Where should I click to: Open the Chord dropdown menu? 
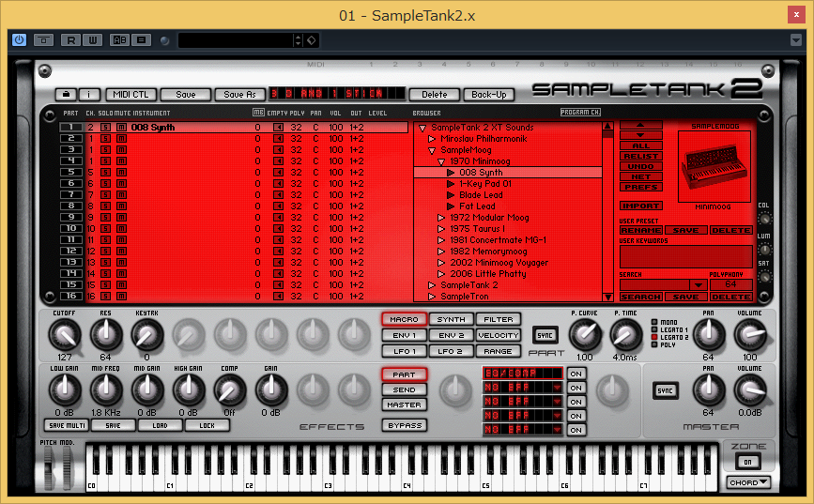click(748, 482)
